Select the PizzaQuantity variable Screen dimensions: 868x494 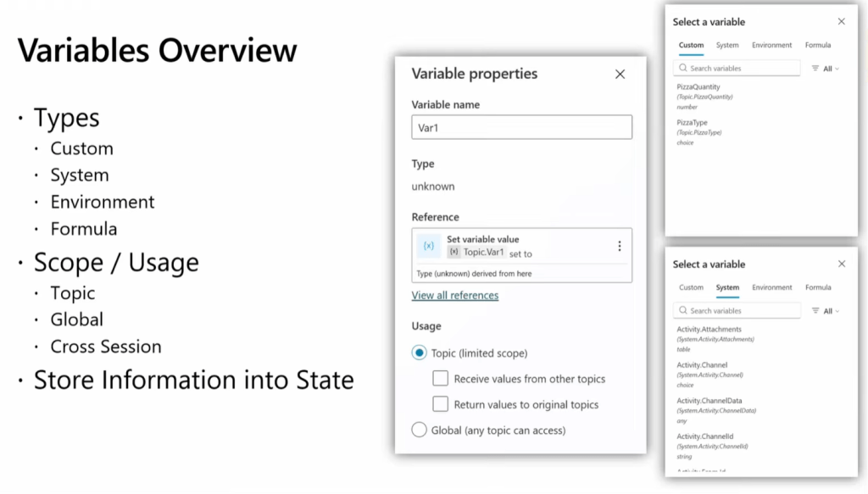tap(698, 87)
